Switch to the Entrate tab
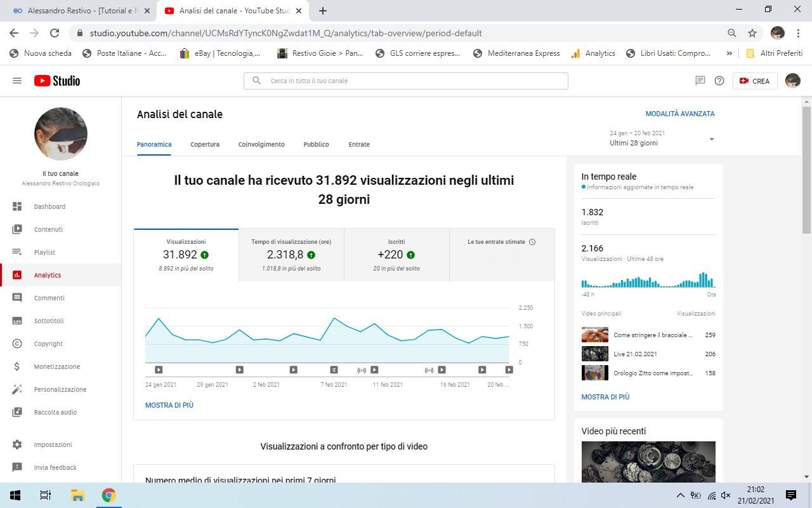Image resolution: width=812 pixels, height=508 pixels. coord(359,144)
